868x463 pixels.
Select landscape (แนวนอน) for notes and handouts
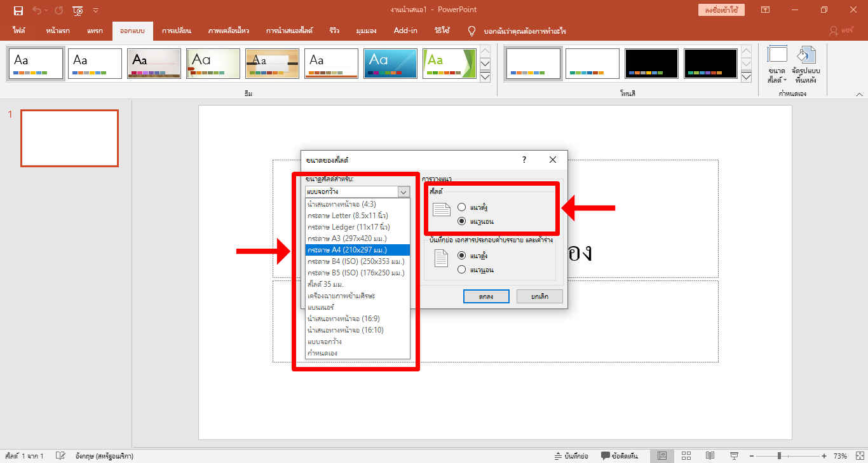point(461,270)
